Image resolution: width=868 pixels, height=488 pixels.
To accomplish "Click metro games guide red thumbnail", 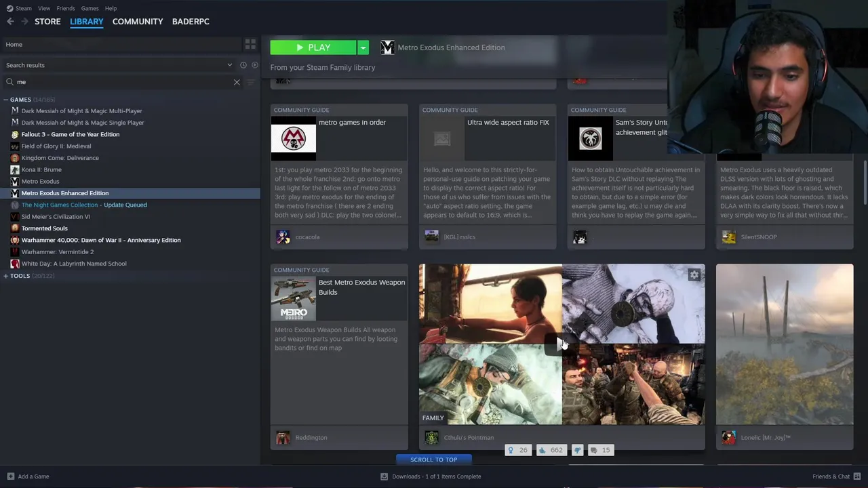I will click(294, 138).
